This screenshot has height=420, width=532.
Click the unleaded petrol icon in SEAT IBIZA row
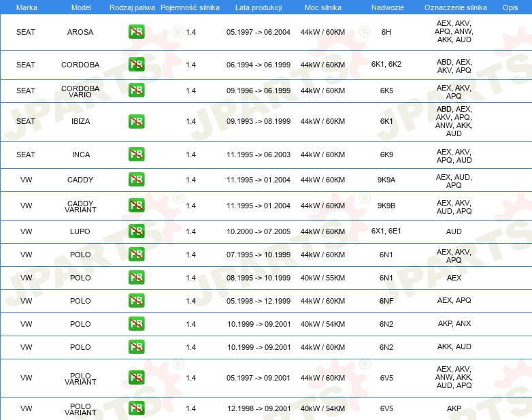[x=136, y=121]
